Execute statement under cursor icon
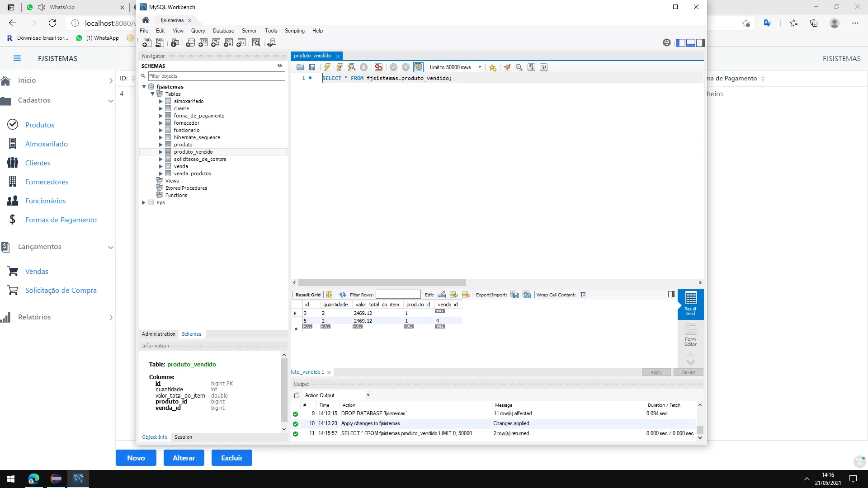The width and height of the screenshot is (868, 488). click(339, 67)
